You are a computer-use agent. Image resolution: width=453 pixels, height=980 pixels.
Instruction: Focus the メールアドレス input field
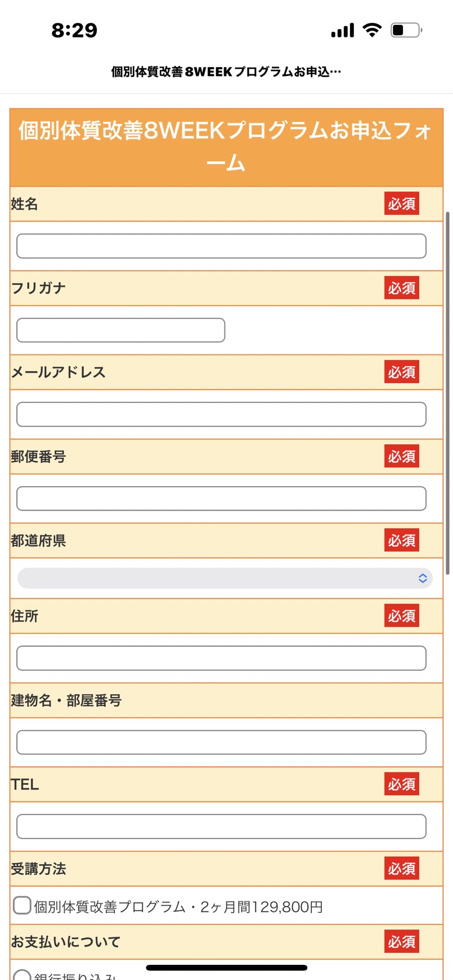click(221, 414)
